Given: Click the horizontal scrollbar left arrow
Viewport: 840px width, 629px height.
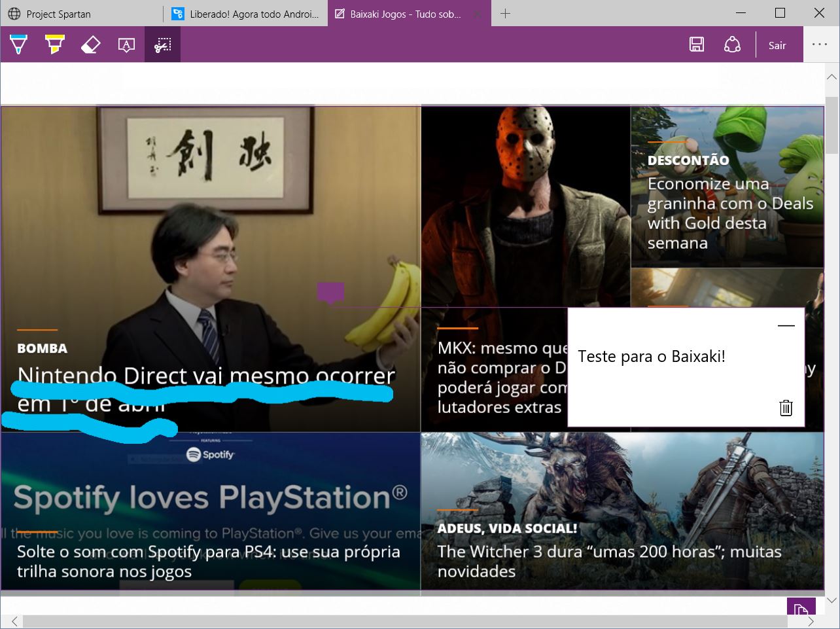Looking at the screenshot, I should tap(14, 622).
